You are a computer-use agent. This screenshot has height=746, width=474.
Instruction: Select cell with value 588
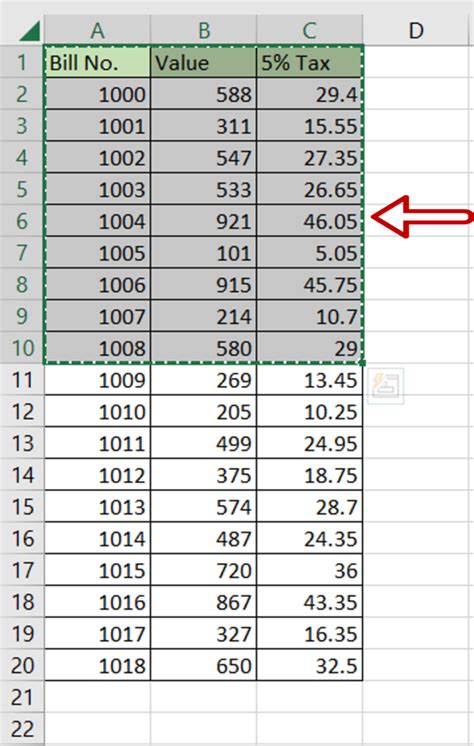(x=204, y=94)
